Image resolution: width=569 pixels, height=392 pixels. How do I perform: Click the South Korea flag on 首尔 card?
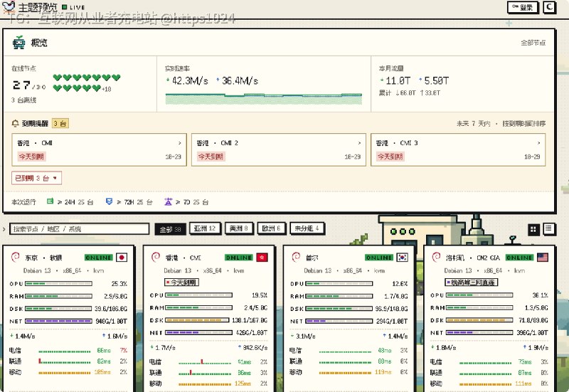(402, 258)
